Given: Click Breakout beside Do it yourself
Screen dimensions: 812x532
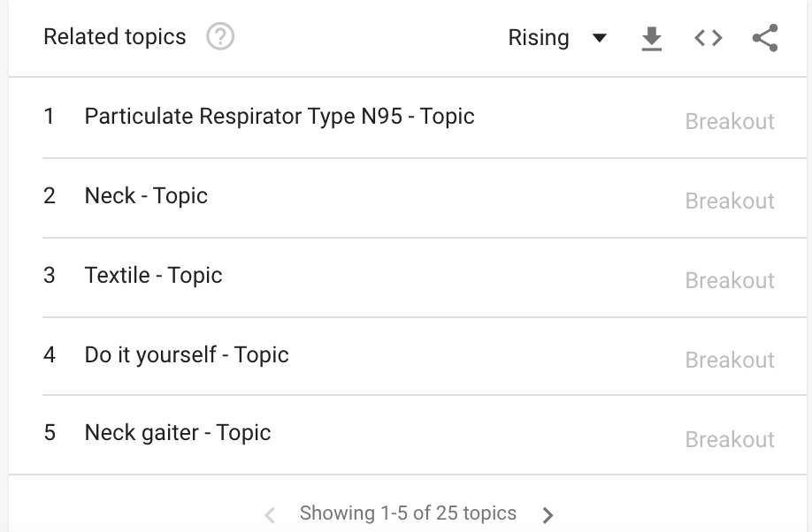Looking at the screenshot, I should pyautogui.click(x=730, y=361).
